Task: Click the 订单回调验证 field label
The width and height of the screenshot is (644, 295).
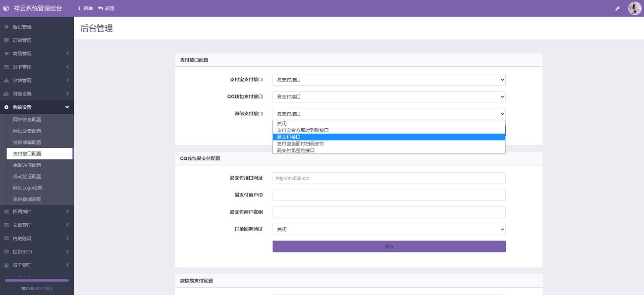Action: click(x=249, y=230)
